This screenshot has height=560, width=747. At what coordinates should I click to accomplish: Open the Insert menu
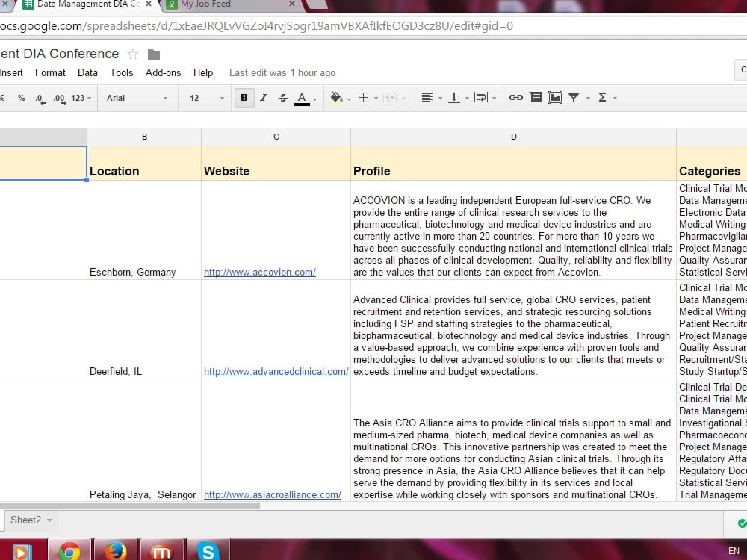[x=11, y=73]
